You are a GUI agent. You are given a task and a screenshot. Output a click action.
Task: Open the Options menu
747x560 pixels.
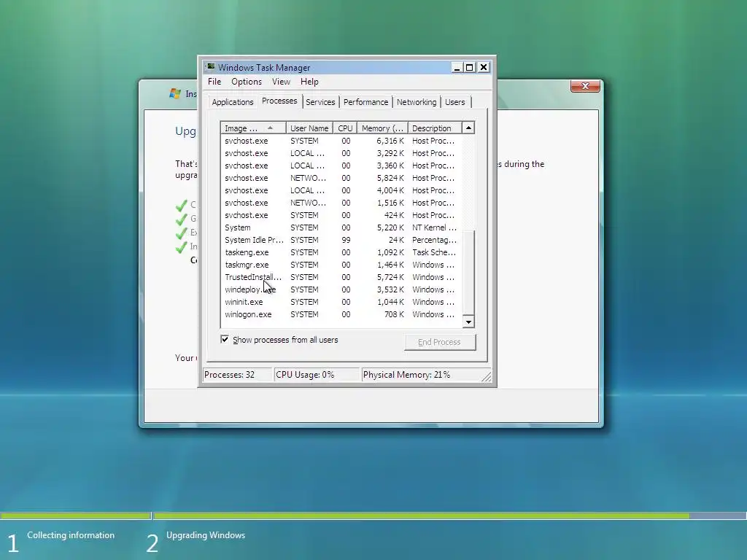[247, 82]
